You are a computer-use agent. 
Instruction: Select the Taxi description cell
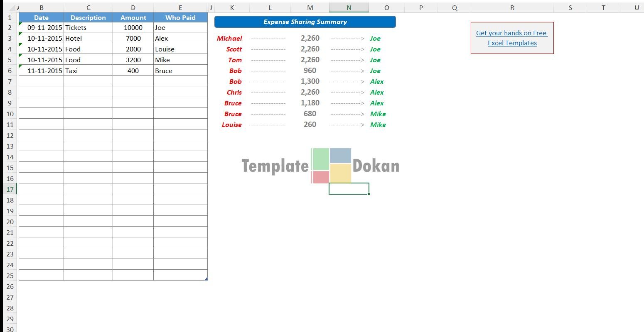click(x=88, y=71)
